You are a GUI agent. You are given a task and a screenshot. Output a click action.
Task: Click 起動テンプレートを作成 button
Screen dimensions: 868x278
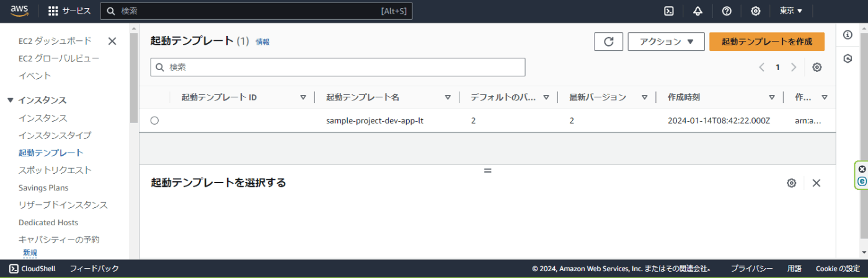click(x=767, y=42)
